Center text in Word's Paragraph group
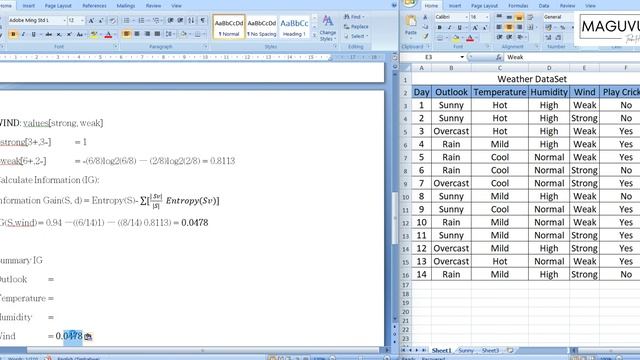This screenshot has height=360, width=640. (x=137, y=34)
